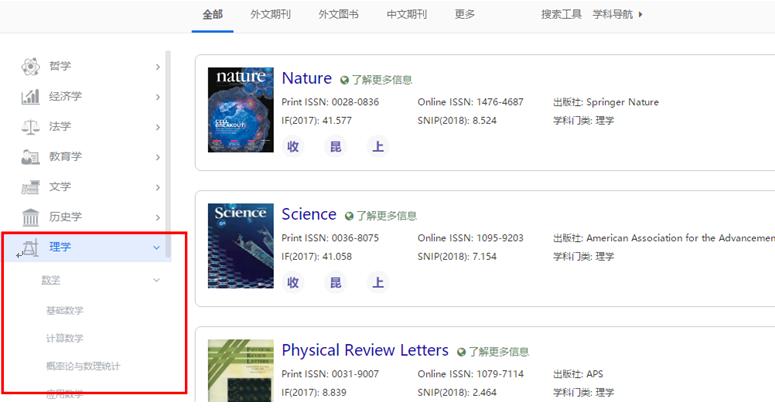Switch to the 外文图书 tab
The image size is (775, 408).
(x=339, y=14)
